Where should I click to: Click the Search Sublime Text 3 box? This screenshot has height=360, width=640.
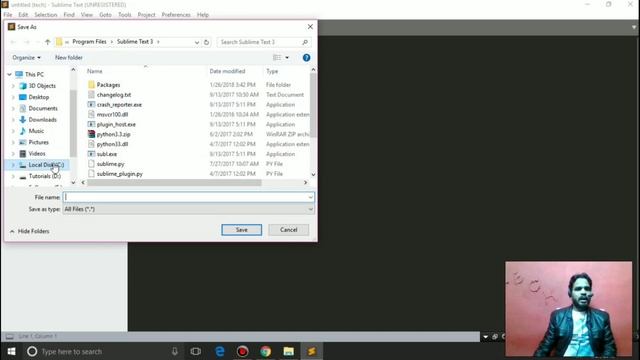tap(264, 42)
